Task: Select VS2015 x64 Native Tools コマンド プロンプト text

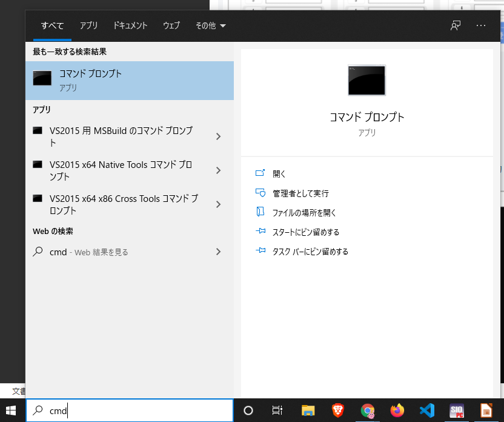Action: click(x=121, y=170)
